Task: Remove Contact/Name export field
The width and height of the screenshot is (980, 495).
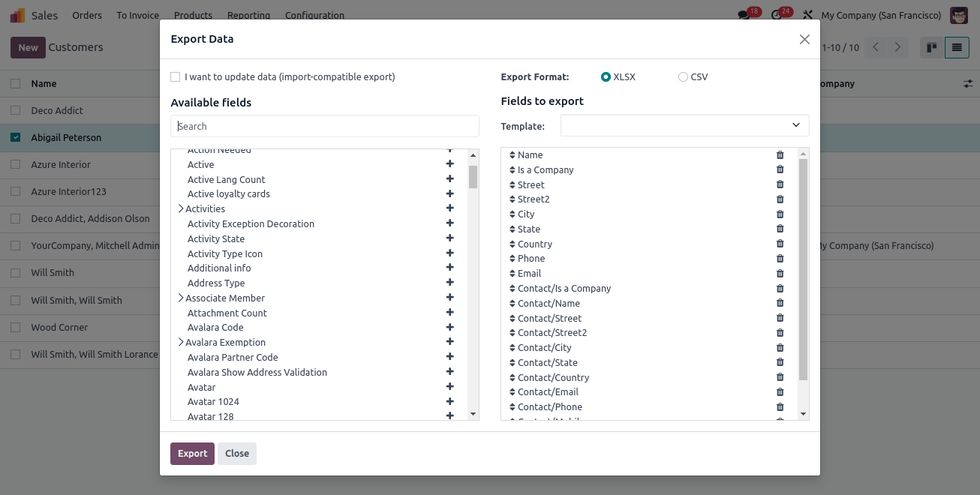Action: pyautogui.click(x=780, y=303)
